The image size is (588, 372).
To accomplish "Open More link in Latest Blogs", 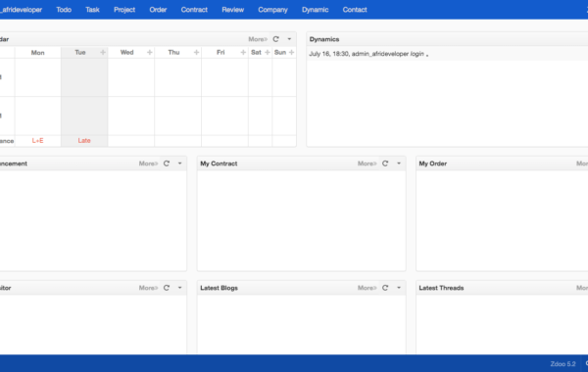I will coord(367,288).
